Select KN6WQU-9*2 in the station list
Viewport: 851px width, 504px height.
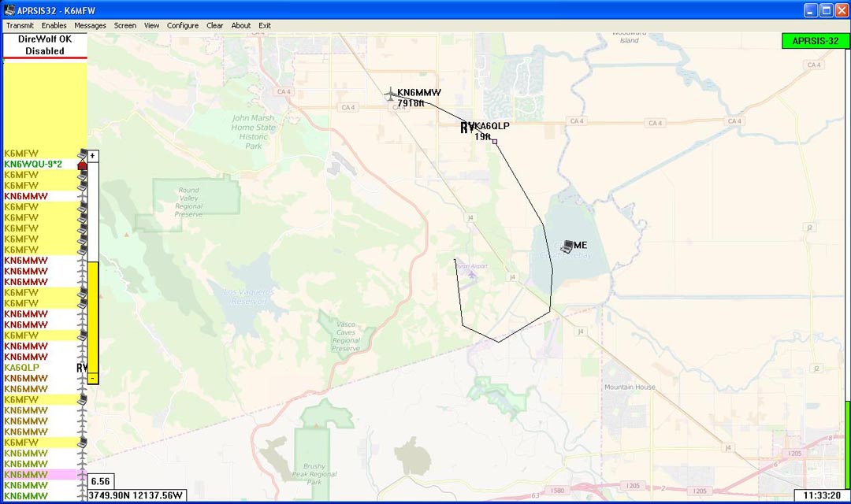(x=33, y=165)
